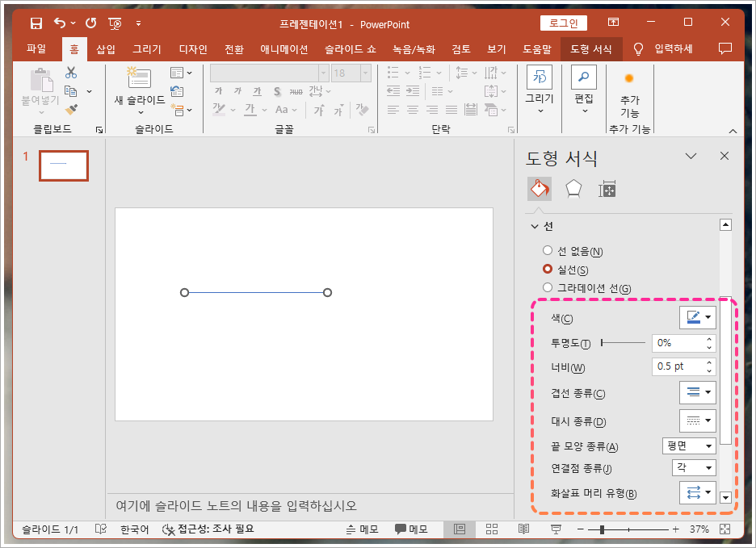Screen dimensions: 756x548
Task: Switch to Reading view icon
Action: [x=523, y=529]
